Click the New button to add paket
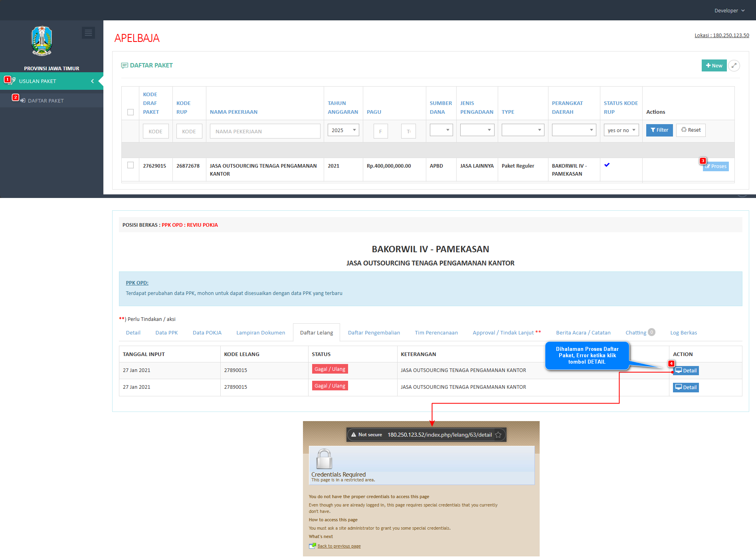Image resolution: width=756 pixels, height=558 pixels. tap(714, 65)
